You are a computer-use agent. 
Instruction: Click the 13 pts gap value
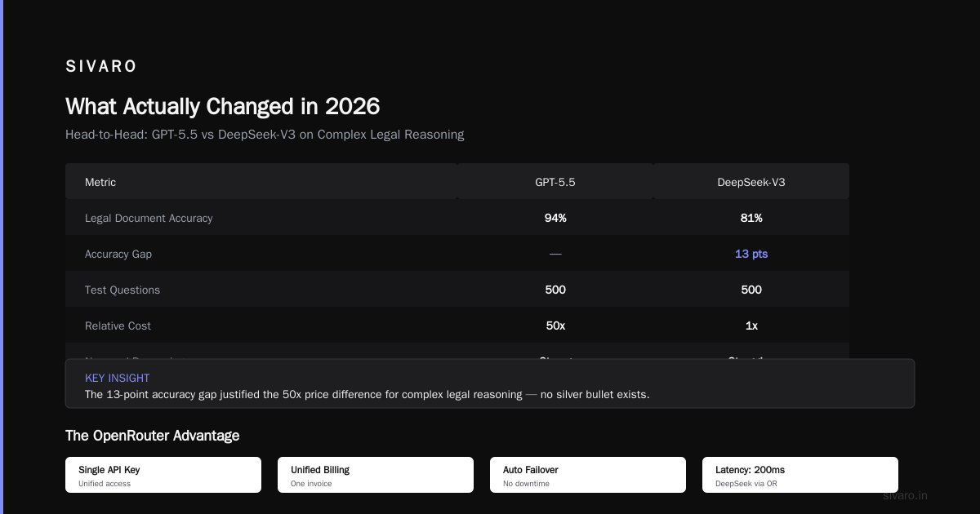pyautogui.click(x=751, y=254)
